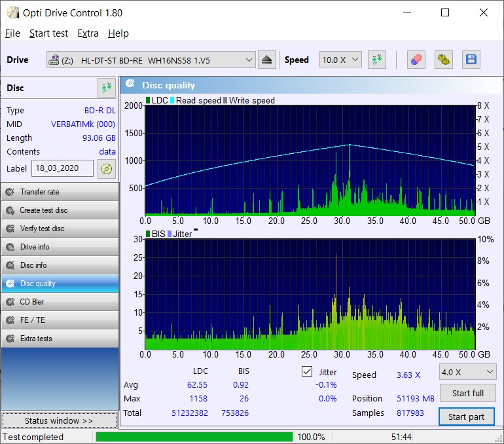
Task: Open the 4.0 X test speed dropdown
Action: (x=467, y=371)
